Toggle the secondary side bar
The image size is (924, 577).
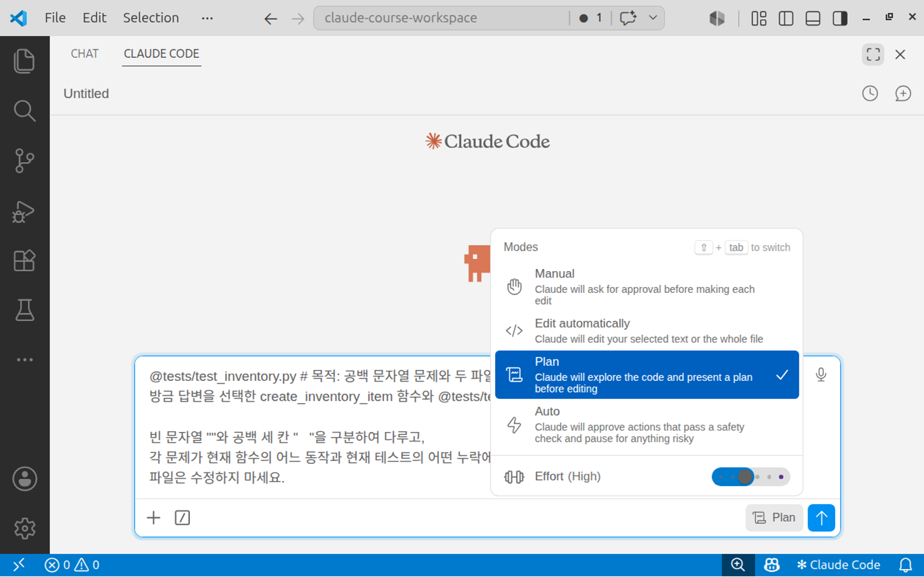pos(840,18)
